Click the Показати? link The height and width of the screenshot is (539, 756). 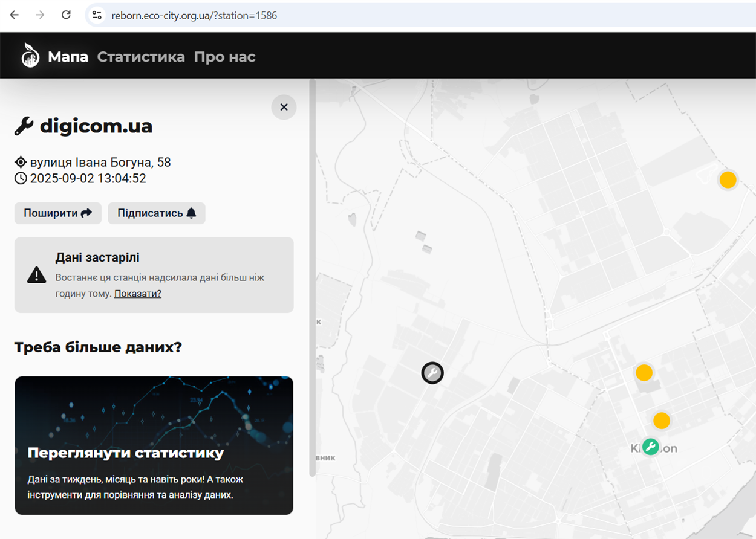pyautogui.click(x=138, y=294)
